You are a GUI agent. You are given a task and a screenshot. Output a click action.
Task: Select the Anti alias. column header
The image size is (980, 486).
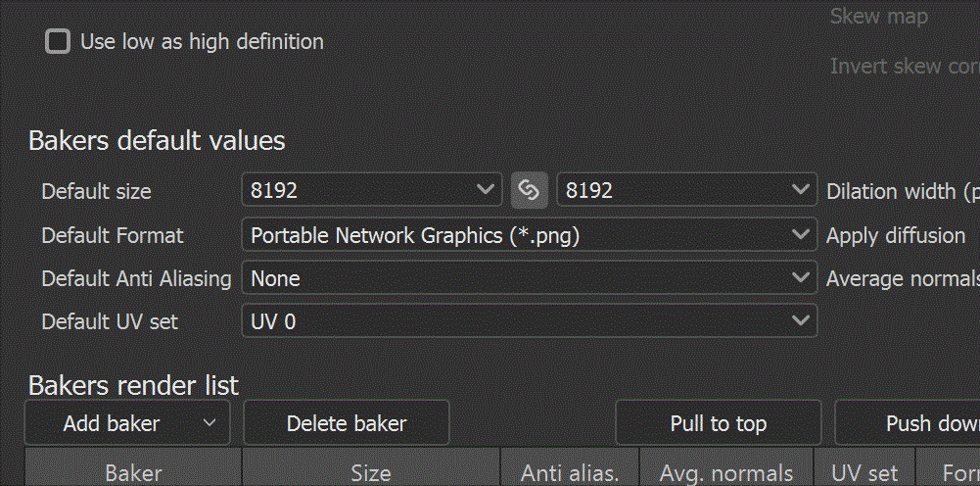tap(570, 473)
